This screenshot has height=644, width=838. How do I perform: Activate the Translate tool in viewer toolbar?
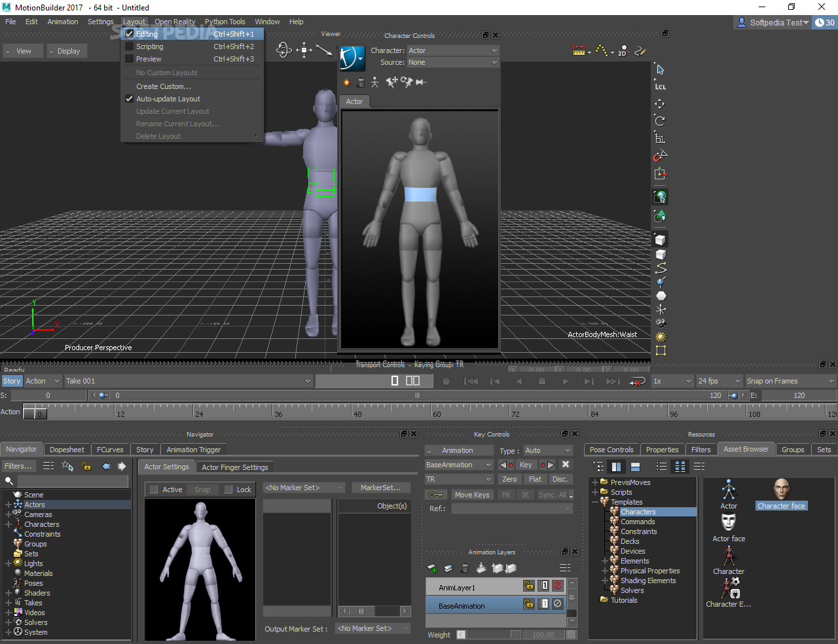(x=660, y=103)
